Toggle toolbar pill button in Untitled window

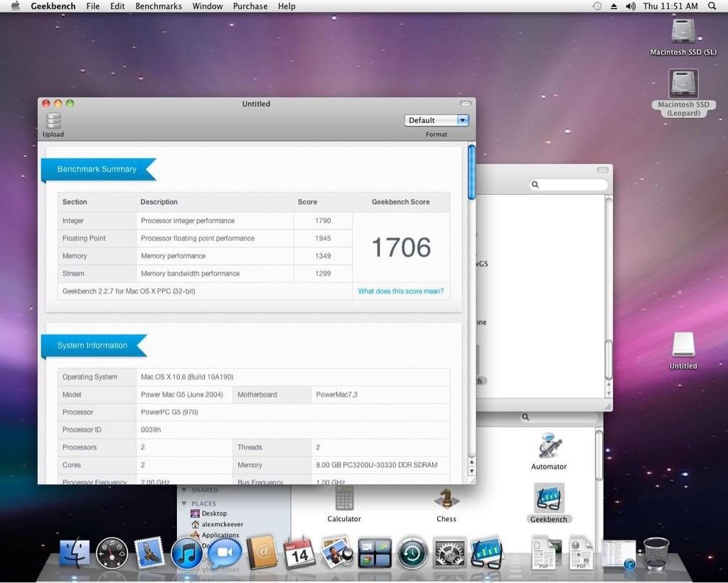point(465,104)
